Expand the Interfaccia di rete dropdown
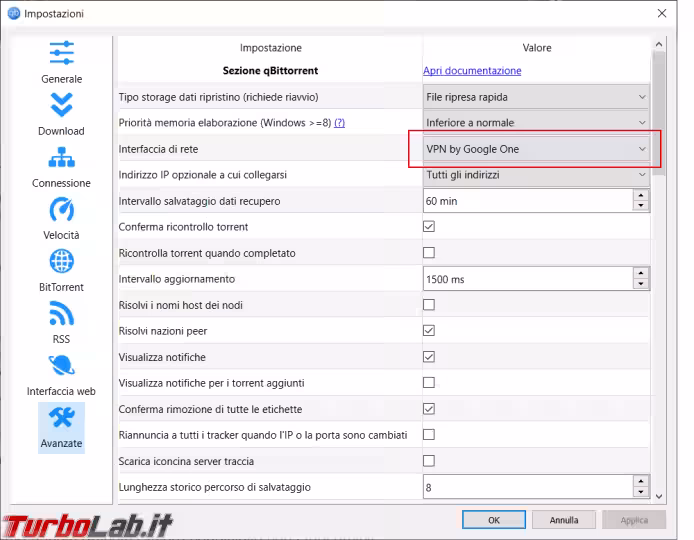 click(x=536, y=149)
